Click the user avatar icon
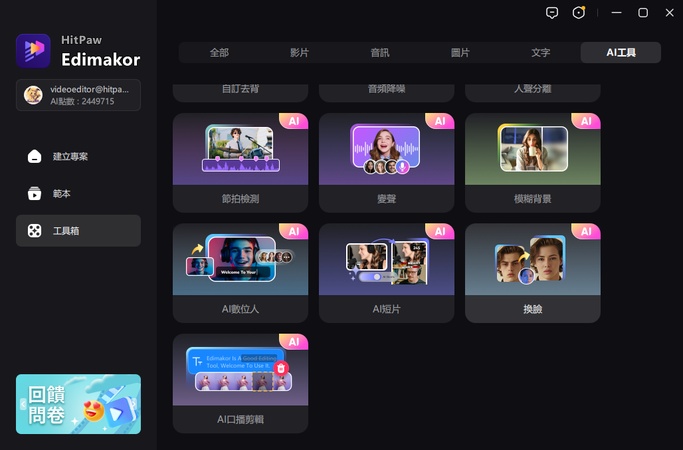This screenshot has height=450, width=683. (32, 95)
